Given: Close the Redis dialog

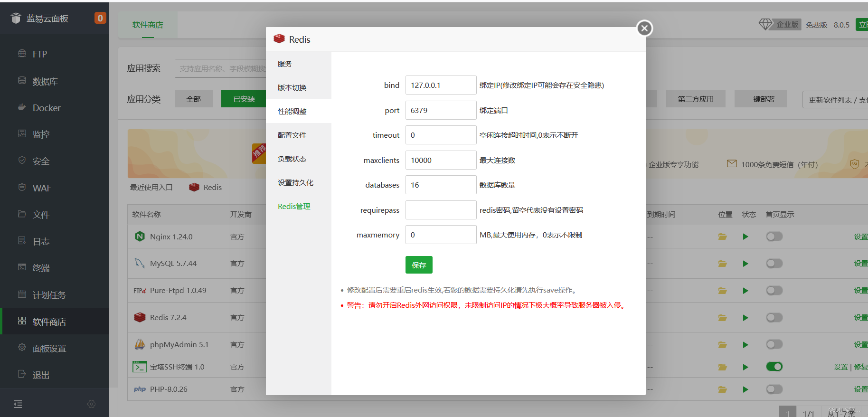Looking at the screenshot, I should tap(644, 28).
